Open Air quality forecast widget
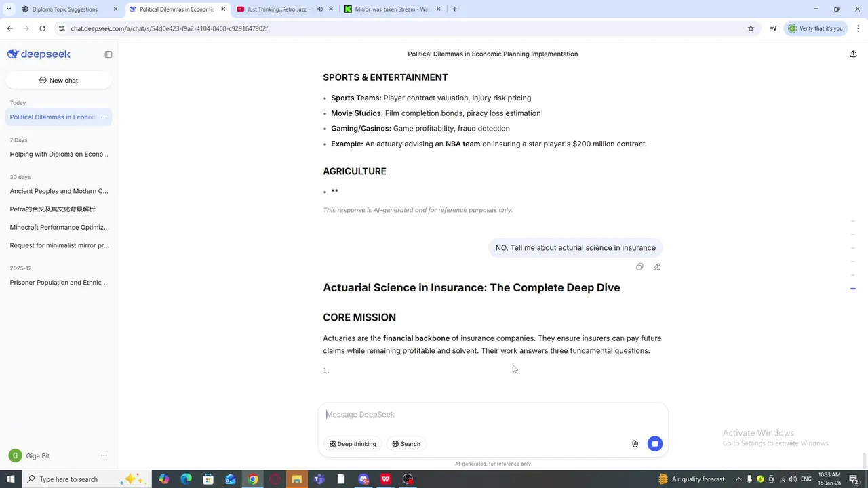The height and width of the screenshot is (488, 868). pos(691,479)
